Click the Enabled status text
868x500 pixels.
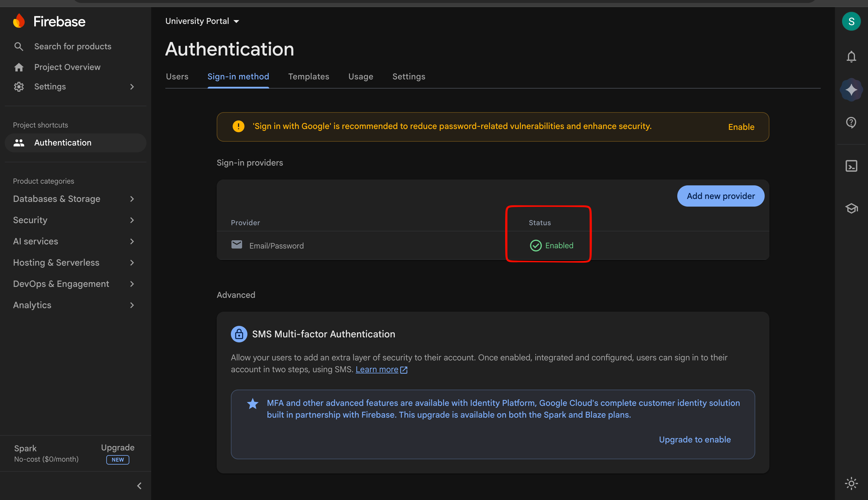[x=559, y=246]
